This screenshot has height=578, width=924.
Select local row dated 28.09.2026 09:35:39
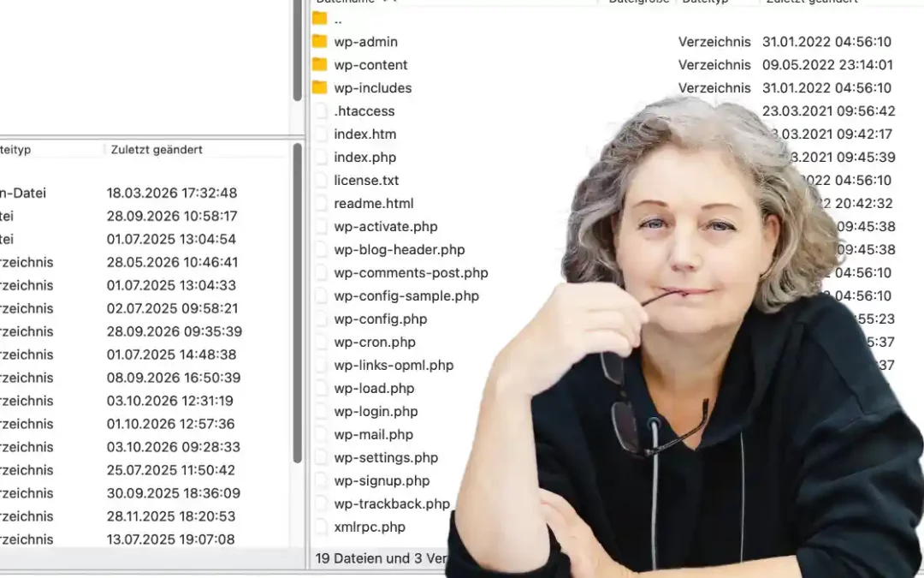pyautogui.click(x=174, y=331)
